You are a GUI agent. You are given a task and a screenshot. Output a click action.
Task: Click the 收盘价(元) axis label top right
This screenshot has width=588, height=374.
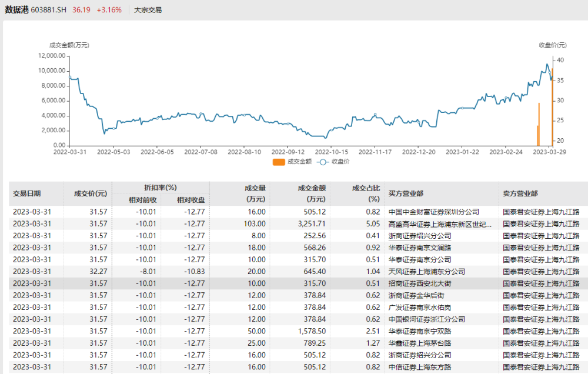(553, 45)
